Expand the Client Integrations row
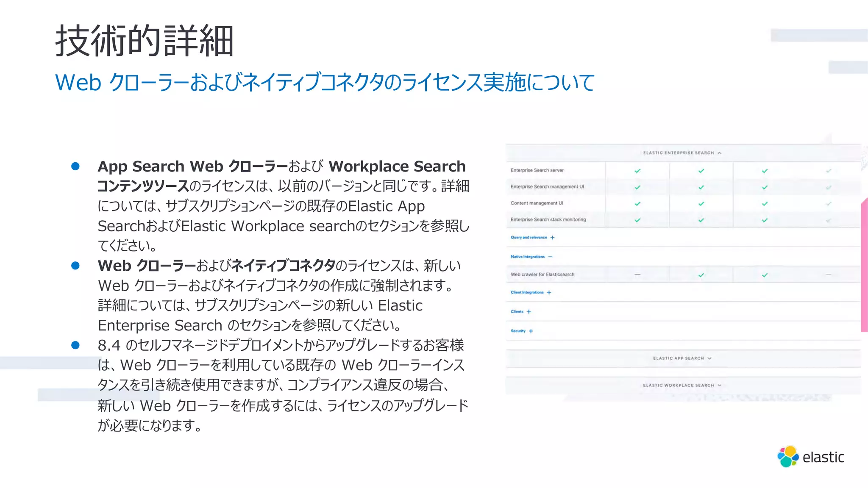 point(531,292)
